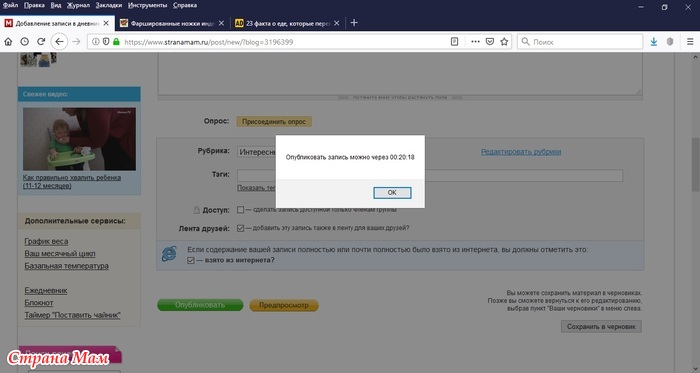Open the Закладки menu
The height and width of the screenshot is (373, 700).
pos(108,5)
